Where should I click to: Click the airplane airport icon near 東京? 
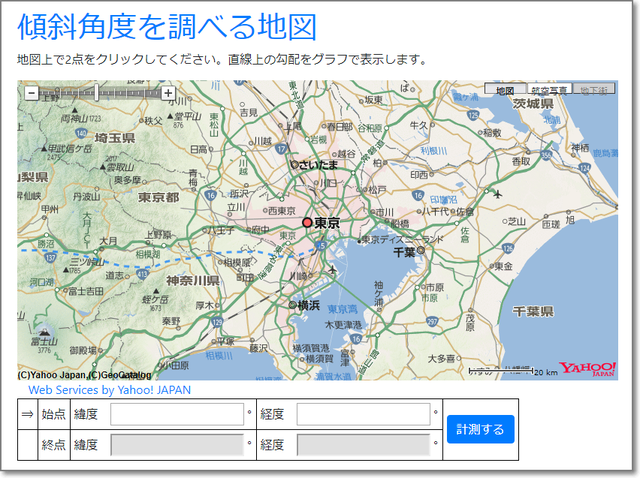pyautogui.click(x=331, y=269)
